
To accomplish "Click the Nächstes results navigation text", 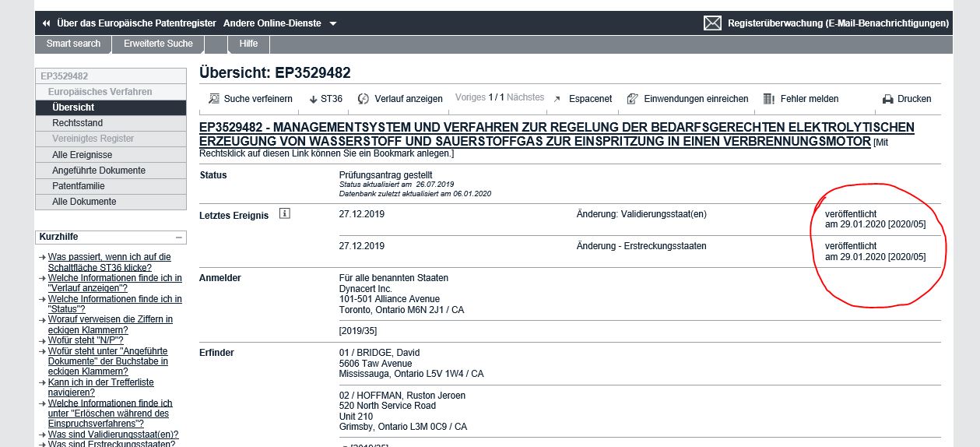I will (525, 97).
